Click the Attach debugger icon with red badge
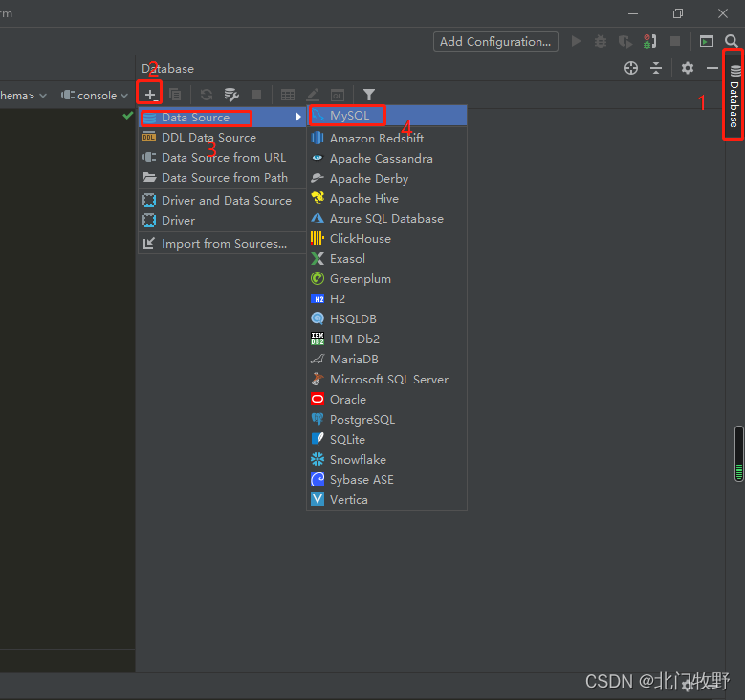 [x=650, y=41]
